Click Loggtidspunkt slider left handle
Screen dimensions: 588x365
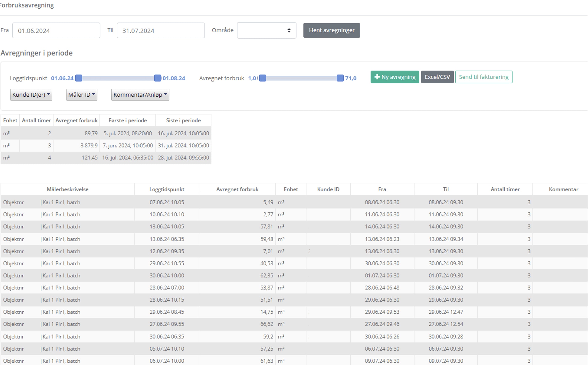[x=79, y=78]
